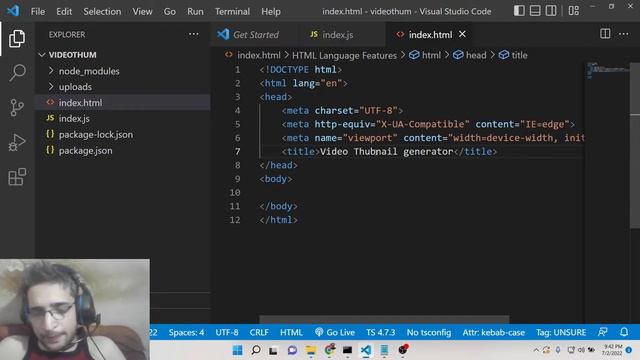Open Chrome from the taskbar
The image size is (640, 360).
click(329, 349)
